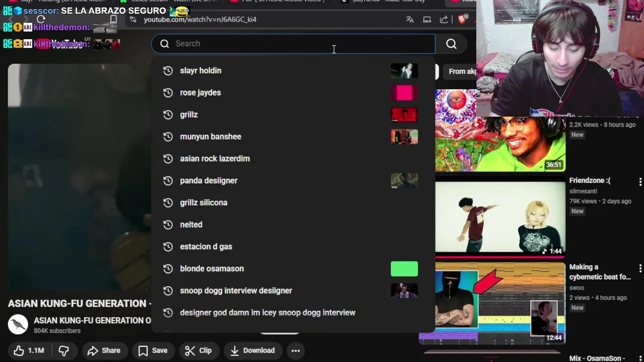The width and height of the screenshot is (644, 362).
Task: Pick the "munyun banshee" suggestion
Action: coord(293,137)
